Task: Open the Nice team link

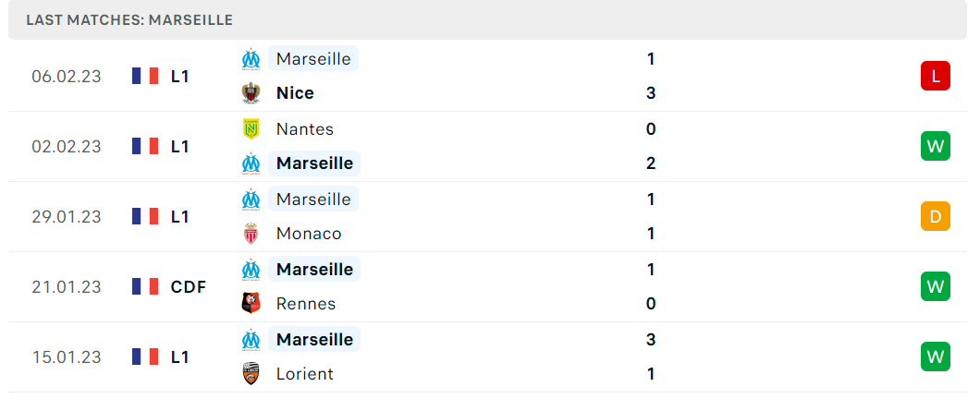Action: point(295,93)
